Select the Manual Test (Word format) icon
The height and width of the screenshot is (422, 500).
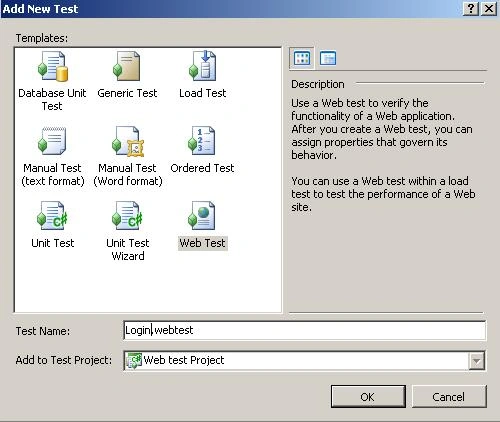pyautogui.click(x=128, y=141)
